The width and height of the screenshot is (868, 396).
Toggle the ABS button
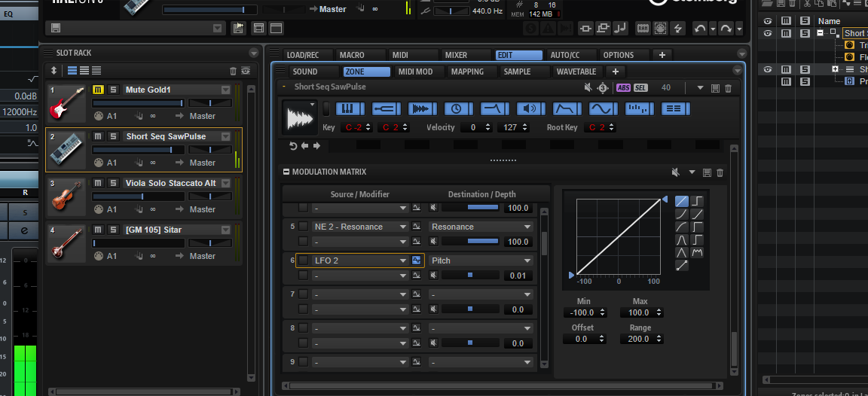tap(624, 88)
